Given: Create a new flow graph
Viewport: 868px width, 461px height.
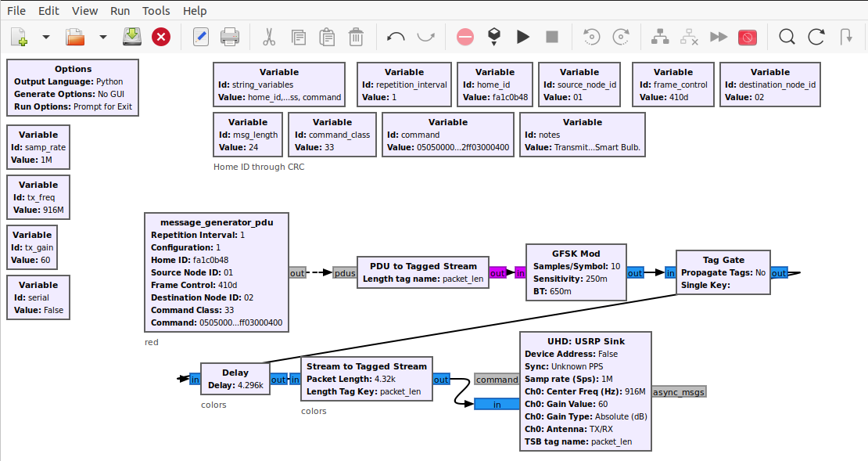Looking at the screenshot, I should 20,37.
